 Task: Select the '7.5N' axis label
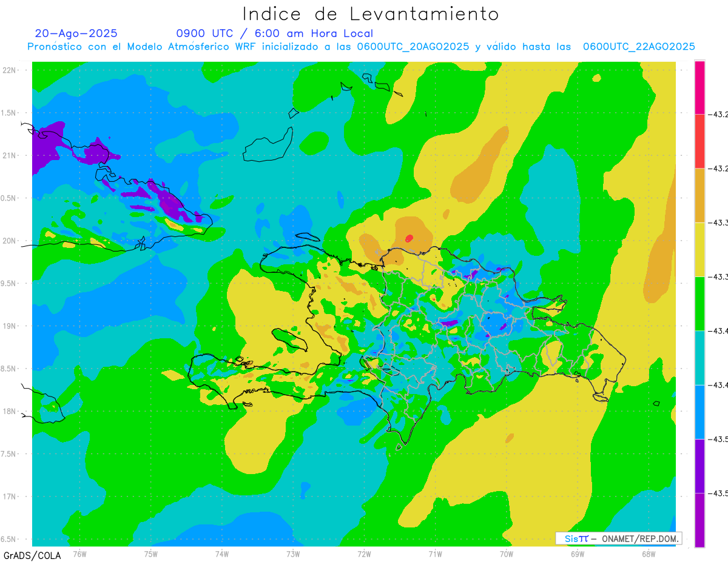(x=8, y=454)
